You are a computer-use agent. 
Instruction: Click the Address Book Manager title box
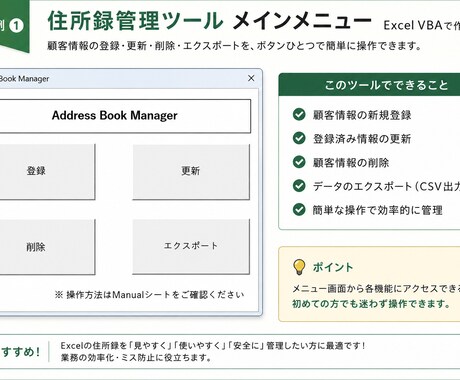click(x=125, y=116)
